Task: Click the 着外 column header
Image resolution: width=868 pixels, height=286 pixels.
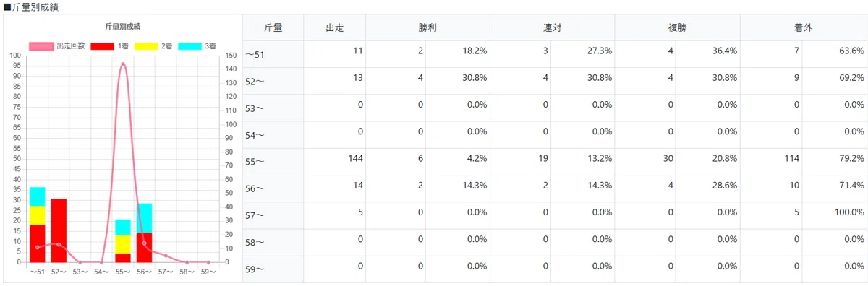Action: 803,27
